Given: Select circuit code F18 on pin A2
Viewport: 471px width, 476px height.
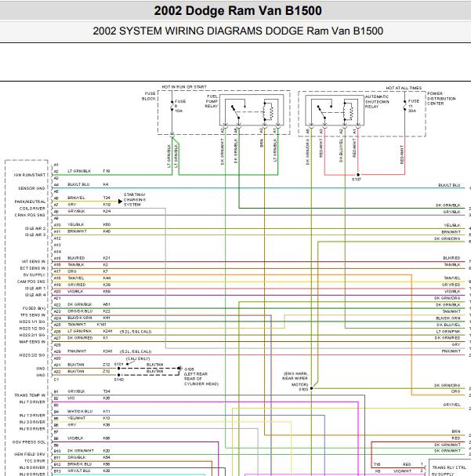Looking at the screenshot, I should click(107, 171).
